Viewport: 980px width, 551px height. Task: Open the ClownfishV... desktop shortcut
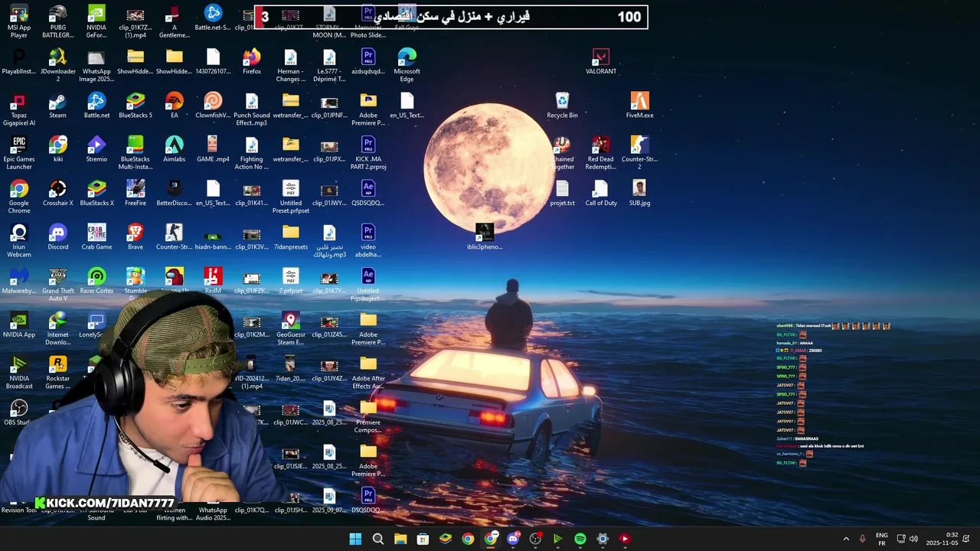point(213,106)
